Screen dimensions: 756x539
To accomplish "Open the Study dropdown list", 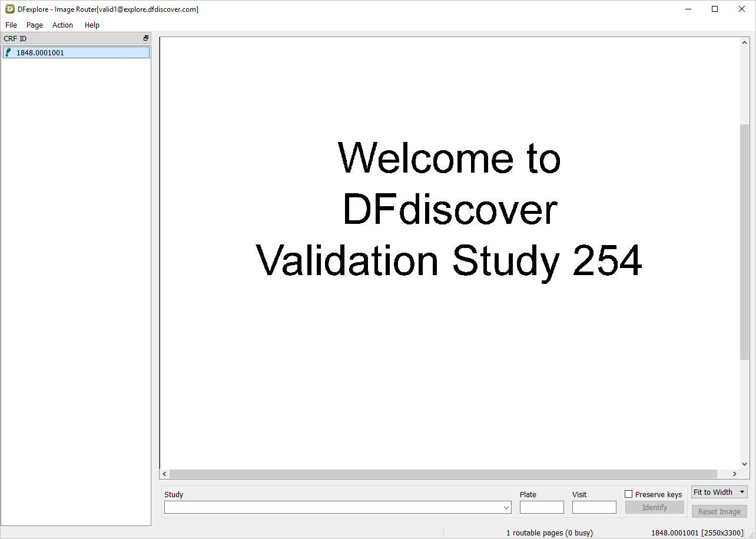I will tap(506, 507).
